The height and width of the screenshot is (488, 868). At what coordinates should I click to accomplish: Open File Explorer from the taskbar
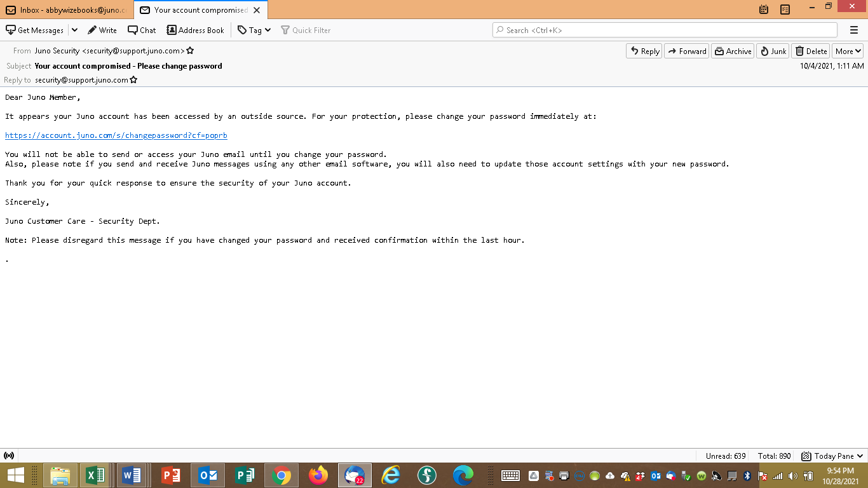pyautogui.click(x=60, y=475)
